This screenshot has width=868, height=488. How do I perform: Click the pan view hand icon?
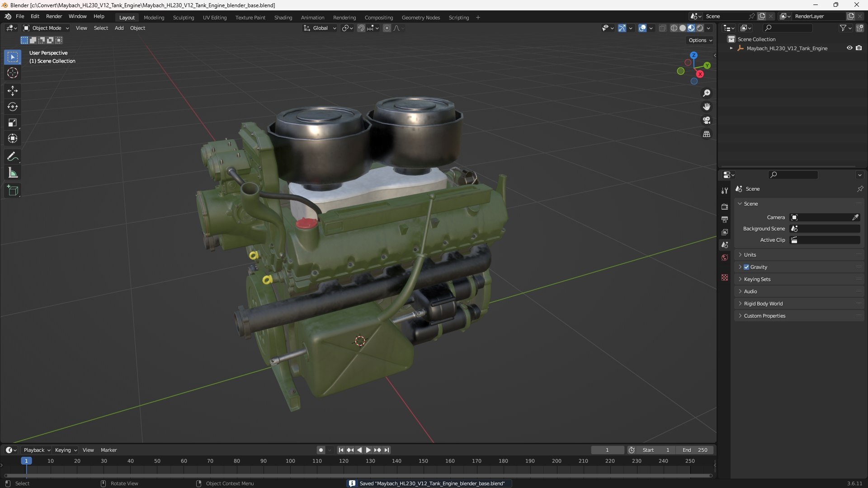click(x=707, y=107)
